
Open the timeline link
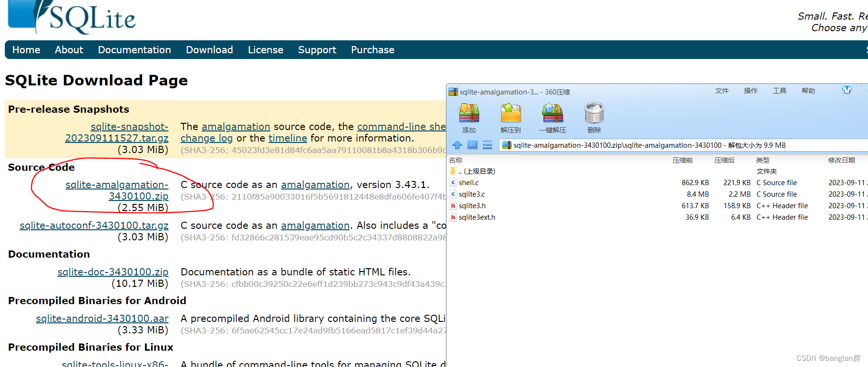pos(288,138)
